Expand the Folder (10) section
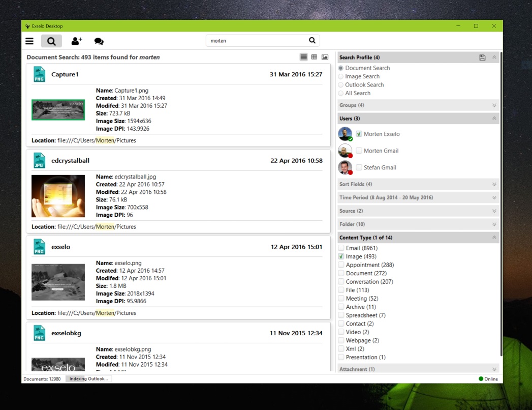This screenshot has width=532, height=410. pyautogui.click(x=494, y=224)
